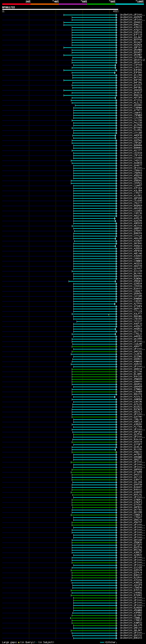Viewport: 146px width, 644px height.
Task: Select hit UniRef100_D0EUY6
Action: [x=131, y=32]
